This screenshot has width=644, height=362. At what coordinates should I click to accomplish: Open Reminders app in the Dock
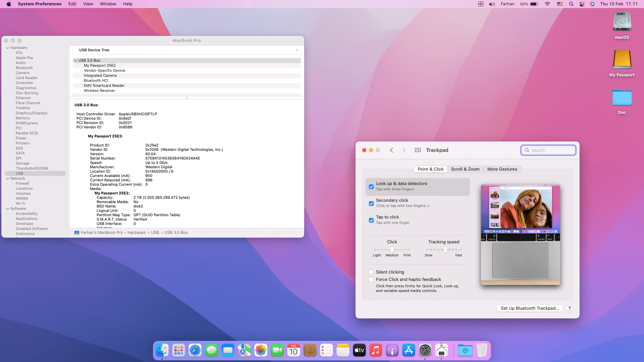coord(326,350)
